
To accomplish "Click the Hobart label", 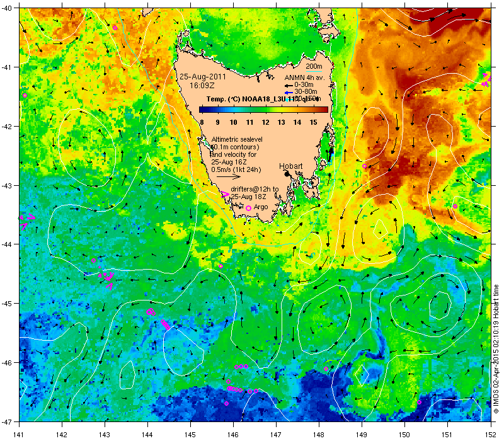I will pos(290,166).
